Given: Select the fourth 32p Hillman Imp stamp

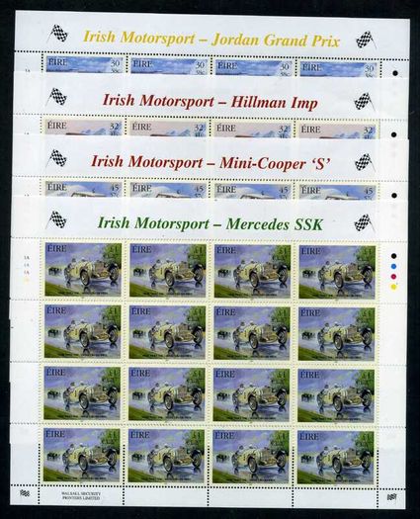Looking at the screenshot, I should click(x=338, y=131).
